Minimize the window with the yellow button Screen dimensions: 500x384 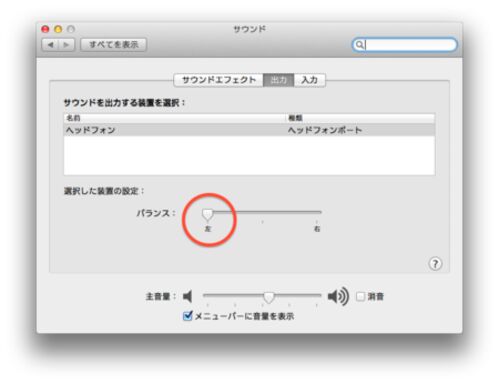58,29
